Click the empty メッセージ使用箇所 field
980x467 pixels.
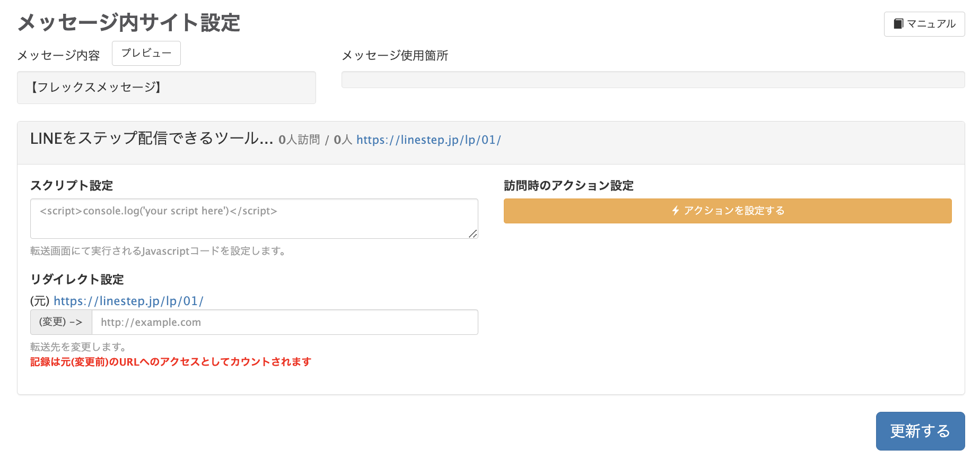click(x=653, y=80)
